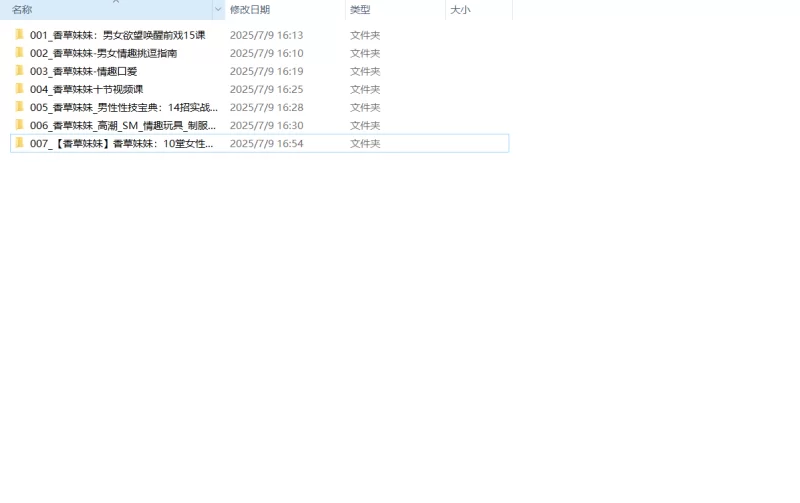Select the folder name starting with 006_香草妹妹
This screenshot has height=503, width=800.
(x=122, y=125)
